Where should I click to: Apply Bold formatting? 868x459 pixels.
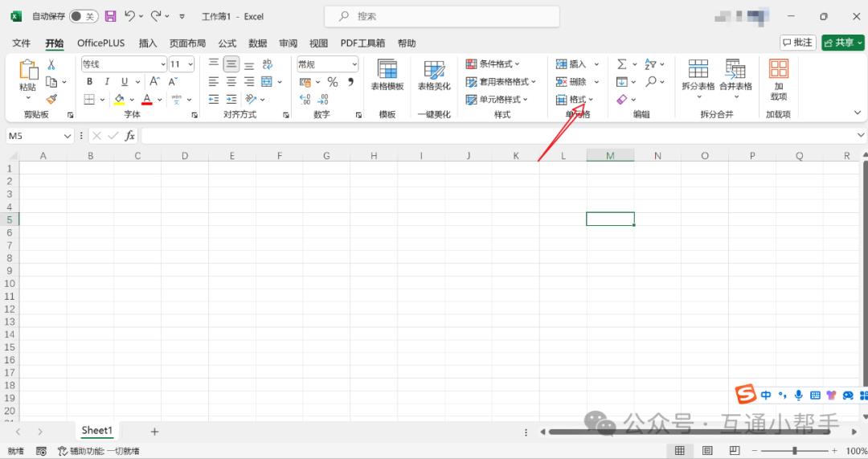[x=89, y=81]
